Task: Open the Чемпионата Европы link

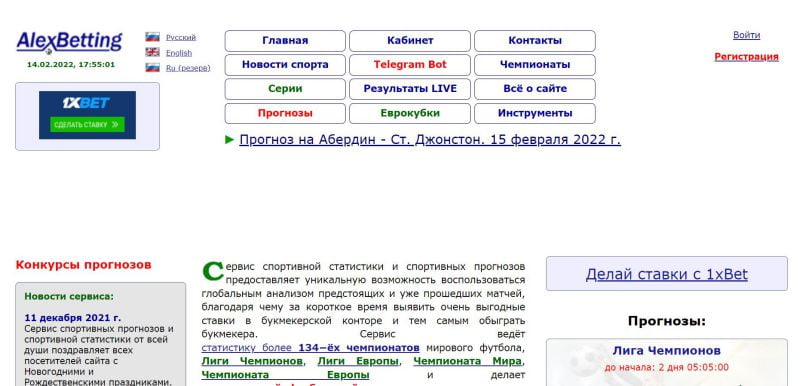Action: (285, 375)
